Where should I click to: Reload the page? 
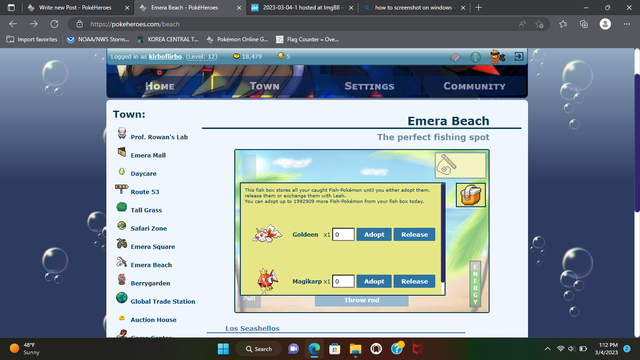click(x=54, y=24)
